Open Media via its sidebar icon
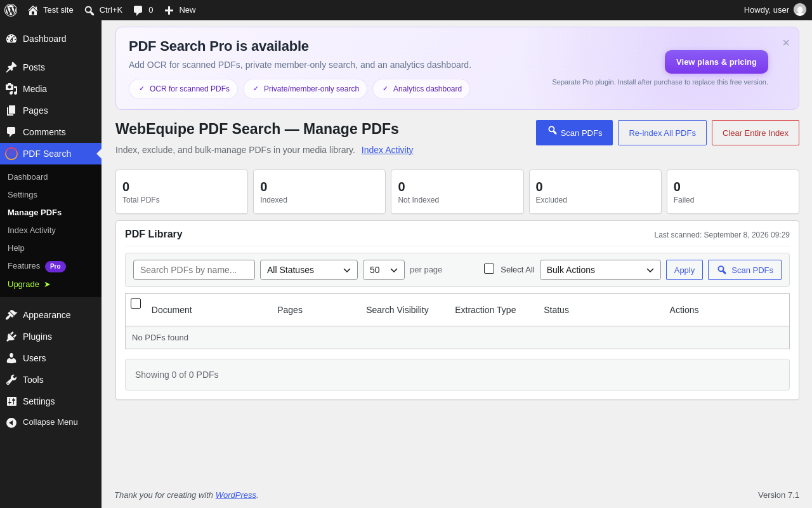Image resolution: width=812 pixels, height=508 pixels. (11, 89)
